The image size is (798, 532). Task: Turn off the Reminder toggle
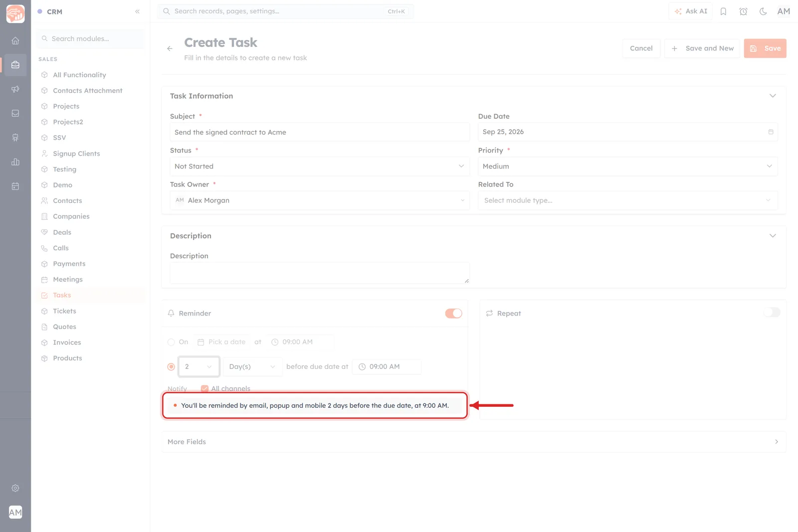[453, 313]
